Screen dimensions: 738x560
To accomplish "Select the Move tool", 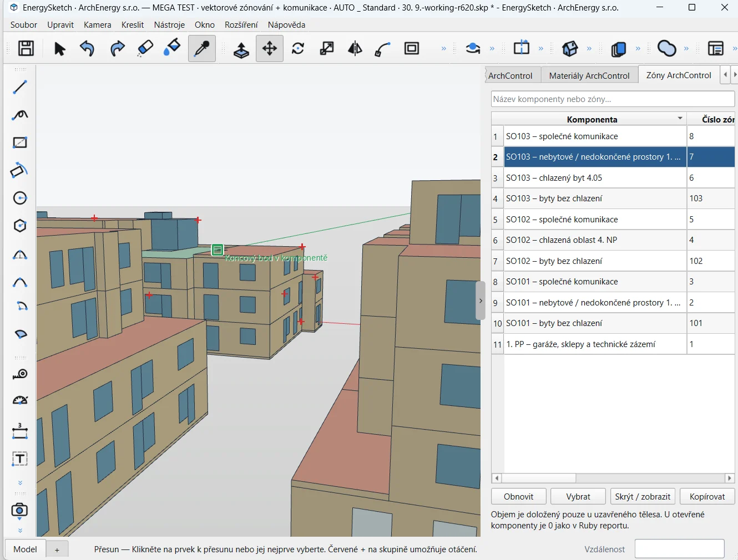I will (270, 49).
